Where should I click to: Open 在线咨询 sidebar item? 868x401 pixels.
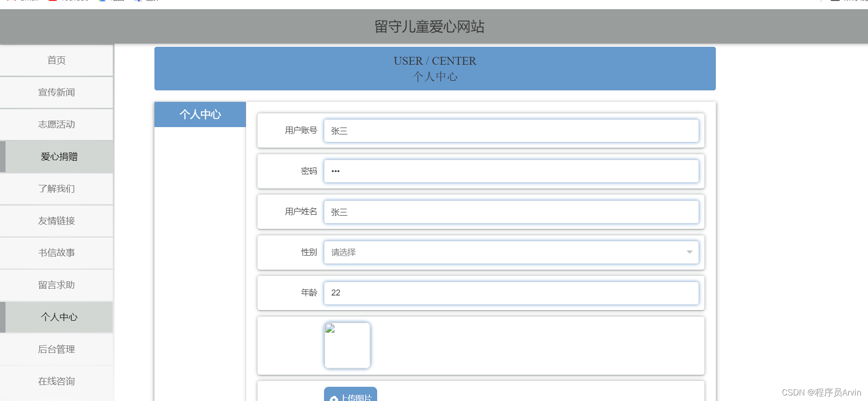[x=56, y=381]
